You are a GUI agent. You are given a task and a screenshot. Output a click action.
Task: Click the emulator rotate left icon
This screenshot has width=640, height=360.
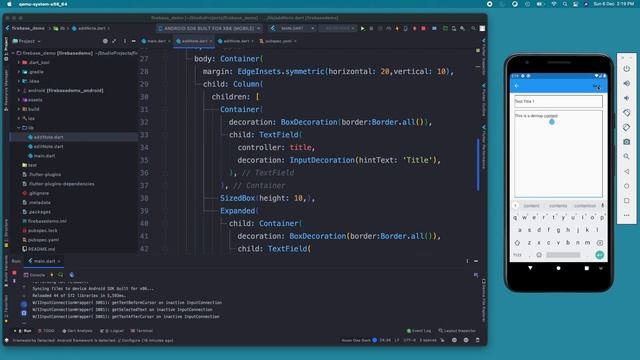pyautogui.click(x=627, y=113)
